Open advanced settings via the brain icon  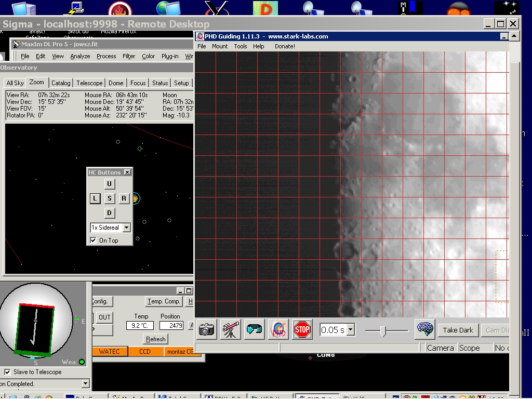425,329
